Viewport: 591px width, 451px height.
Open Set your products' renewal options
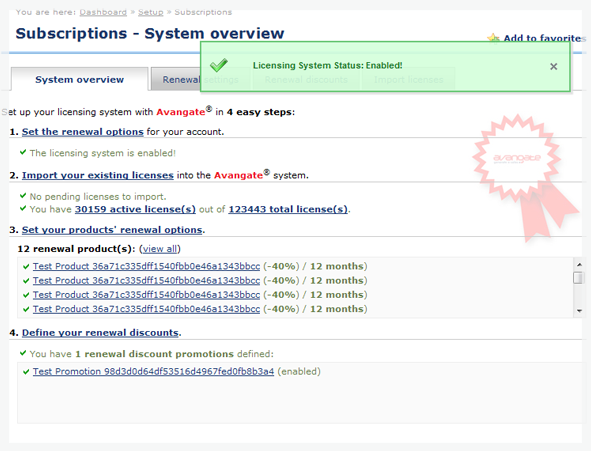112,230
